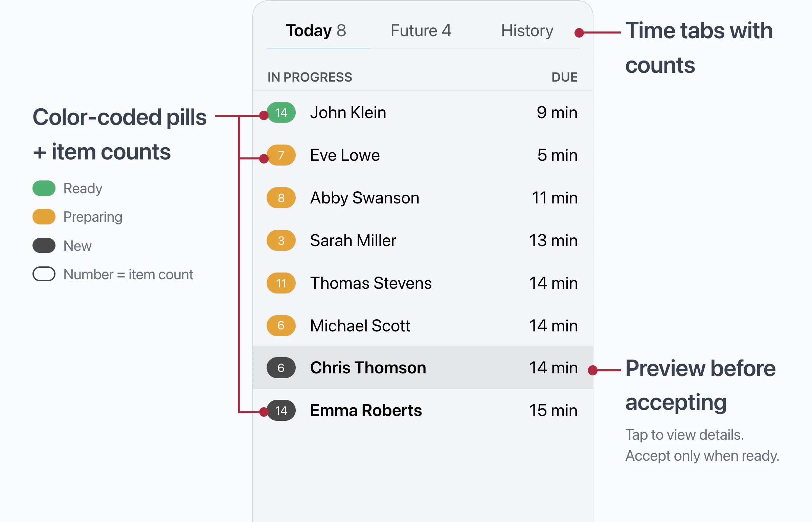Click Abby Swanson's orange 8 pill

(x=281, y=198)
